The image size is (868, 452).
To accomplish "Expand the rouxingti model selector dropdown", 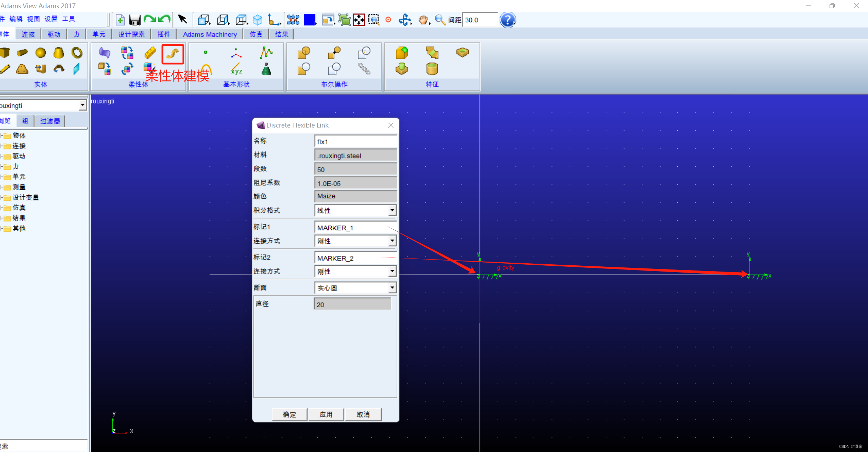I will point(82,105).
